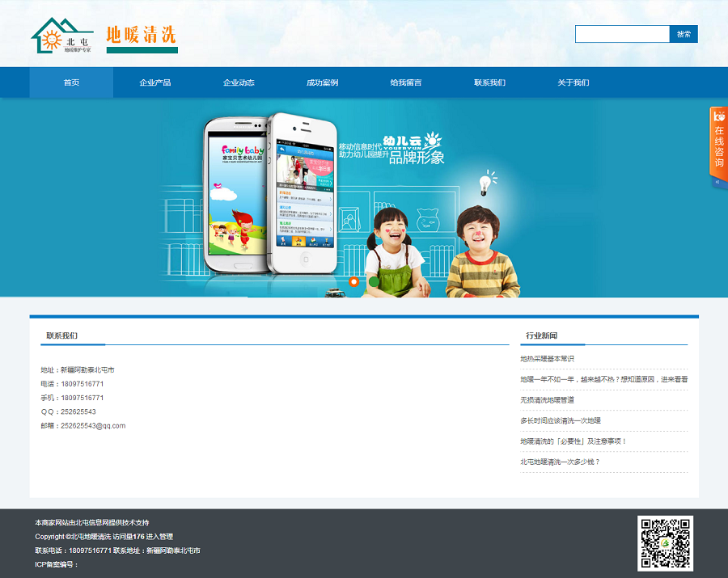Open the 关于我们 about page
This screenshot has width=728, height=578.
pos(573,82)
